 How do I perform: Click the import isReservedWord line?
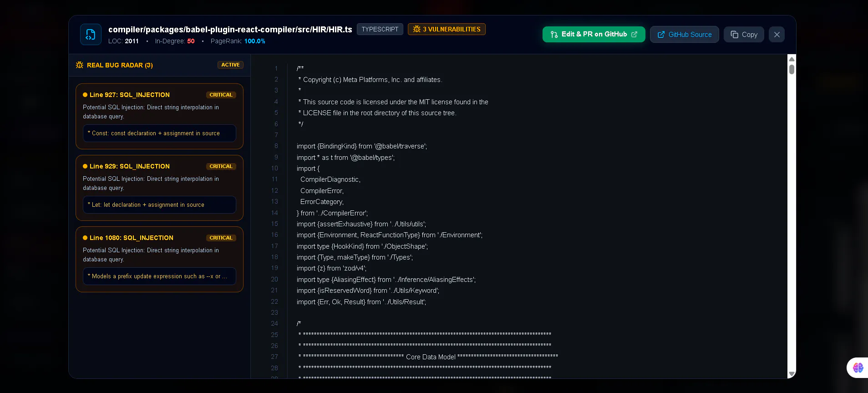click(368, 291)
